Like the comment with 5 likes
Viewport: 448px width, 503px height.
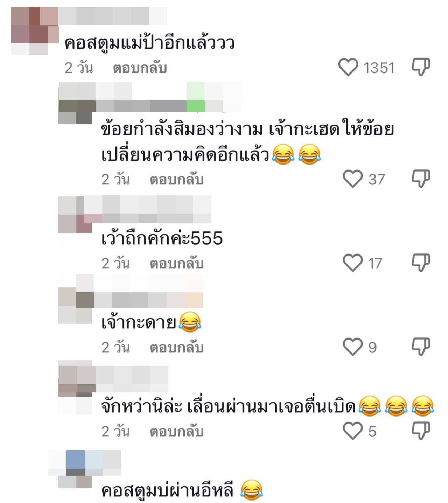click(352, 431)
